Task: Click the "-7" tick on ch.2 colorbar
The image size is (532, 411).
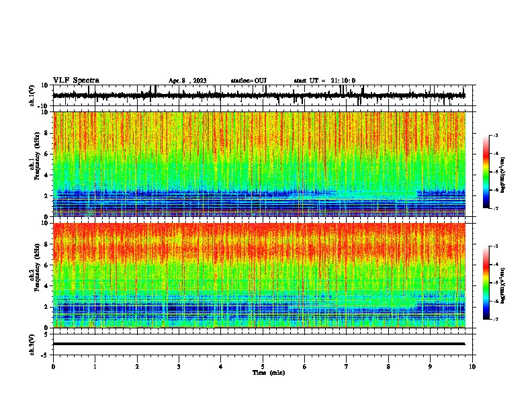Action: 495,320
